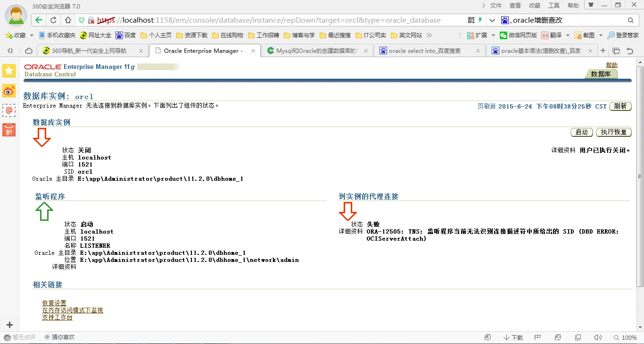Go to the browser home page icon

68,20
